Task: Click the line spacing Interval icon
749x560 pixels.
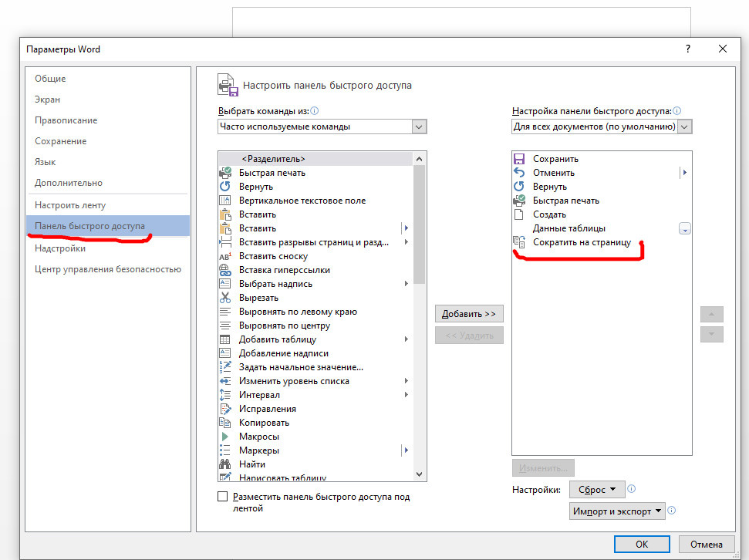Action: (225, 395)
